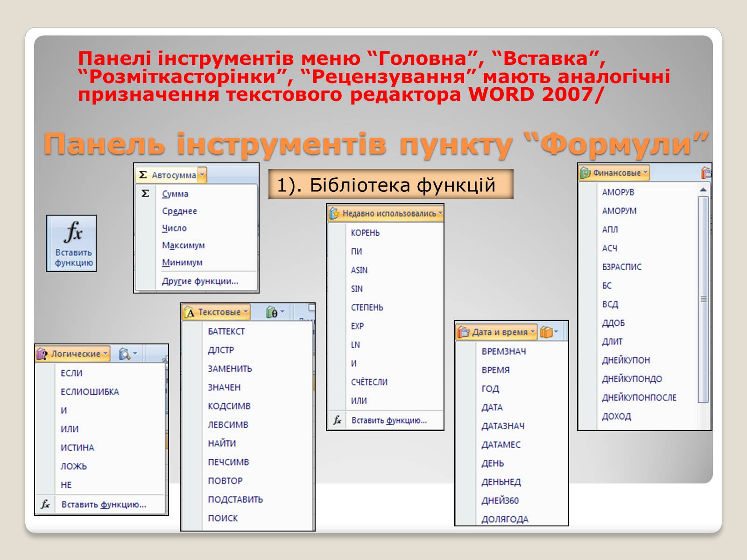Select ДНЕЙКУПОНПОСЛЕ function
Viewport: 747px width, 560px height.
pos(639,398)
